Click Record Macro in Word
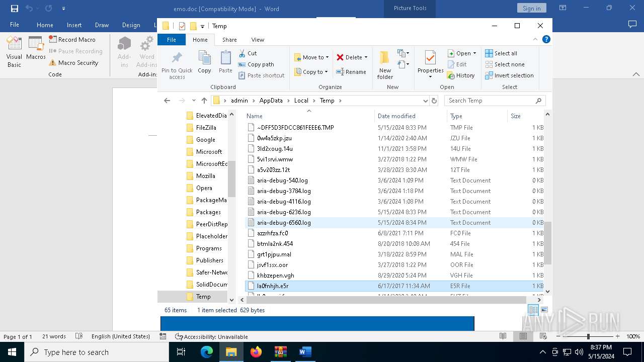This screenshot has width=644, height=362. pyautogui.click(x=72, y=39)
